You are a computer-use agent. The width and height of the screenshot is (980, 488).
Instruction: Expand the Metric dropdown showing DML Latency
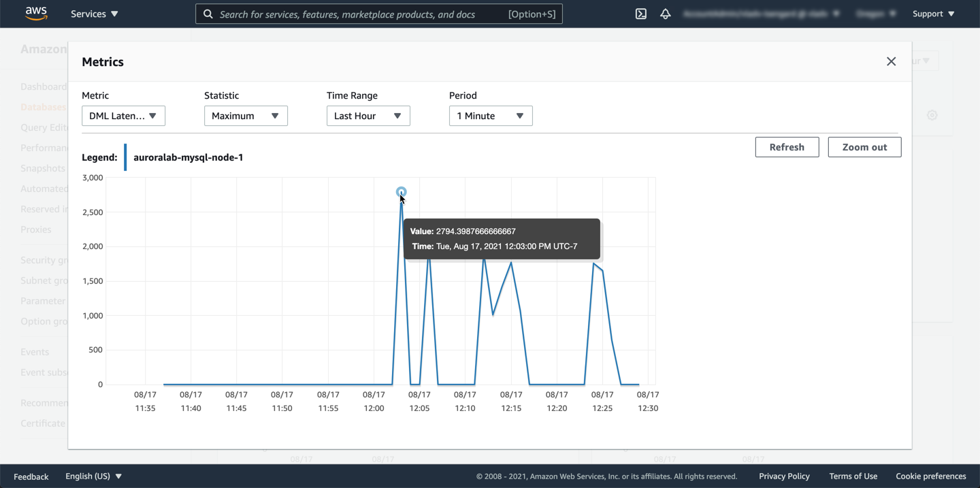pos(123,116)
